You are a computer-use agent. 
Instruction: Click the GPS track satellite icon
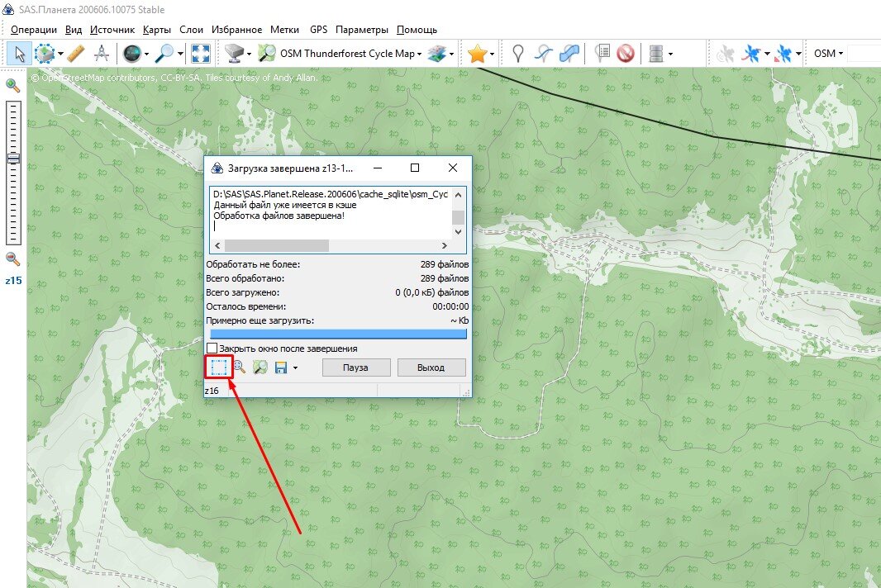(x=751, y=54)
